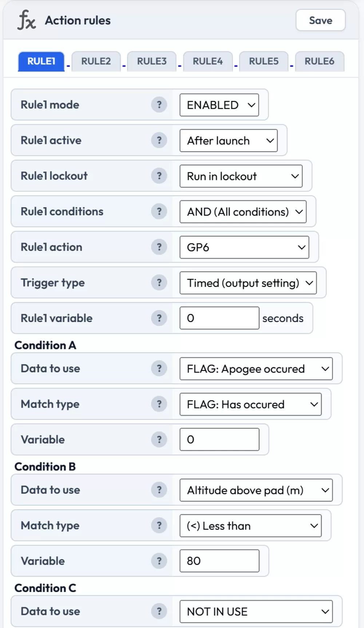
Task: Open Condition A Data to use help
Action: [x=159, y=368]
